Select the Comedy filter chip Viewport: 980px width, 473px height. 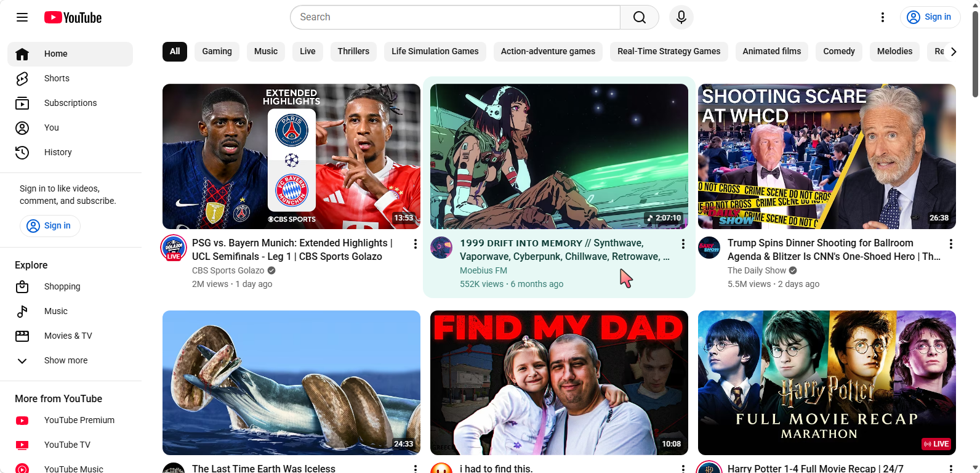(839, 52)
